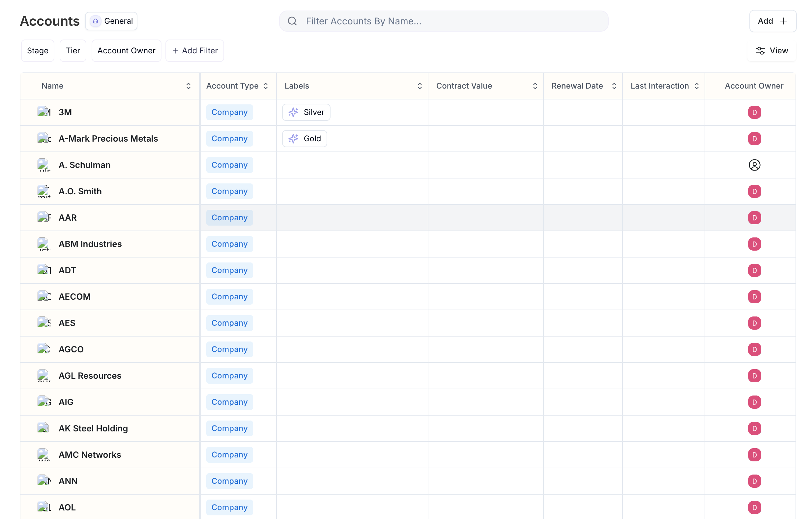Screen dimensions: 812x519
Task: Sort by Name column arrows
Action: tap(188, 86)
